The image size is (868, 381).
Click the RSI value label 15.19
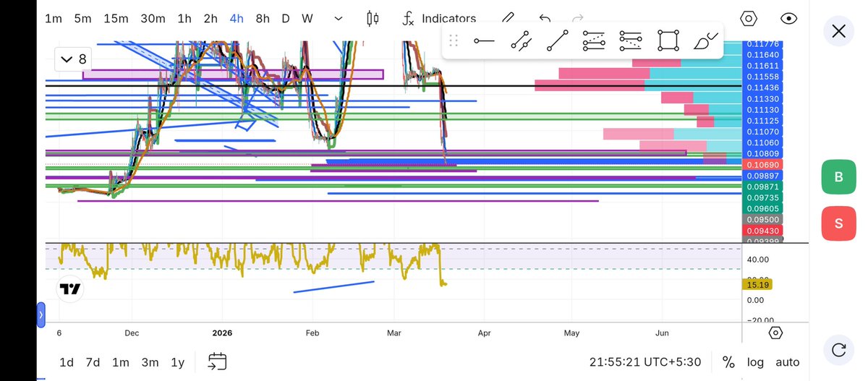click(758, 285)
